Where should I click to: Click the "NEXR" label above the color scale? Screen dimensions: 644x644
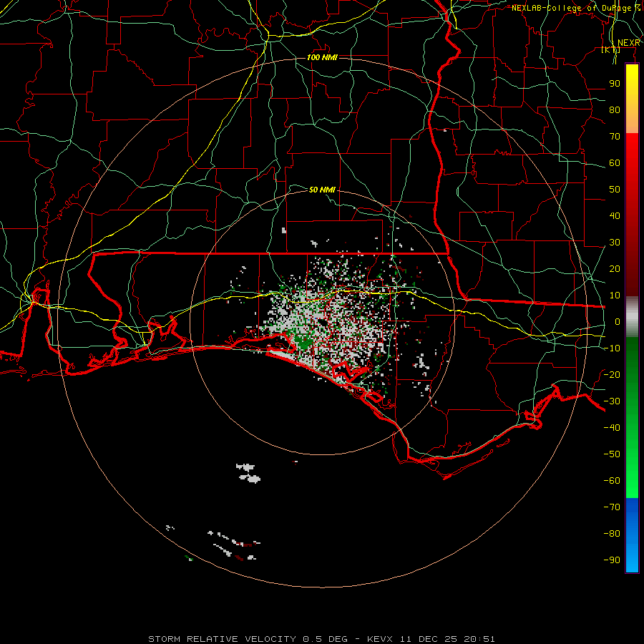pyautogui.click(x=629, y=43)
